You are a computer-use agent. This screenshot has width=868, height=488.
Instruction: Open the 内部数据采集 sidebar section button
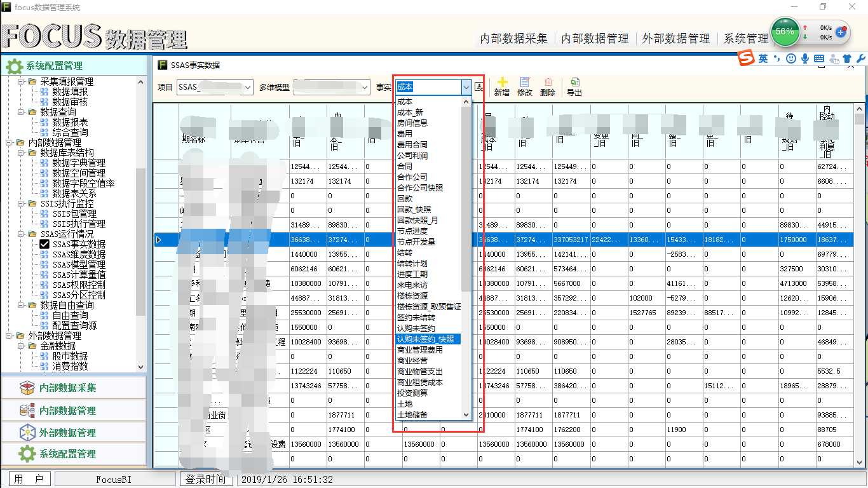(x=74, y=388)
